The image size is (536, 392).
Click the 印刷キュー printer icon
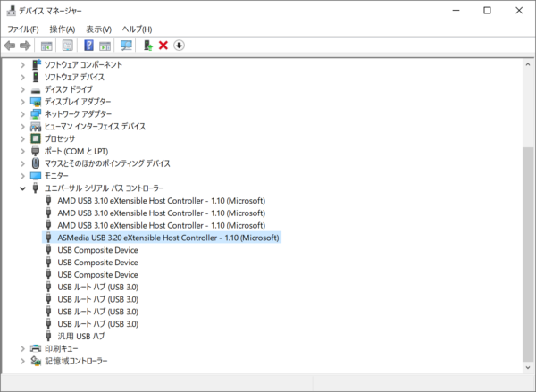coord(36,348)
